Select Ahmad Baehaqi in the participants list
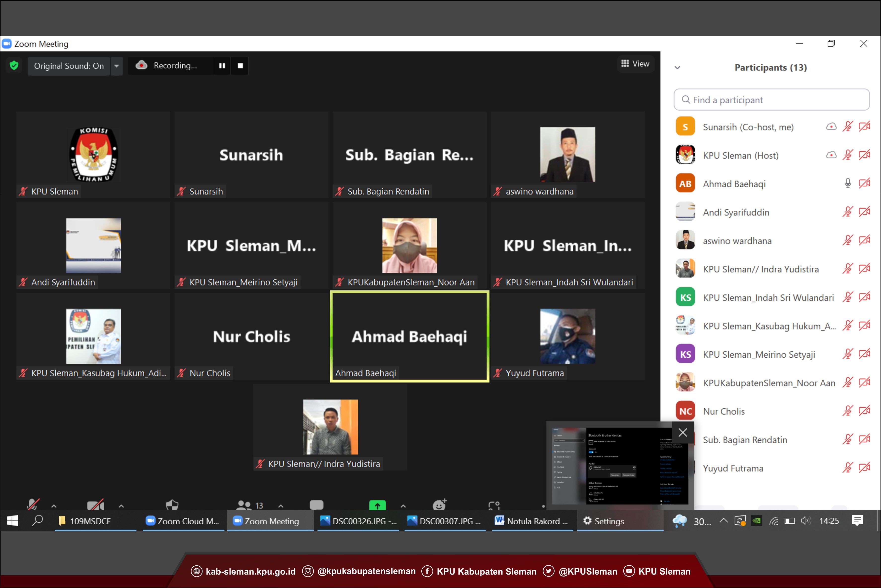The image size is (881, 588). [734, 184]
